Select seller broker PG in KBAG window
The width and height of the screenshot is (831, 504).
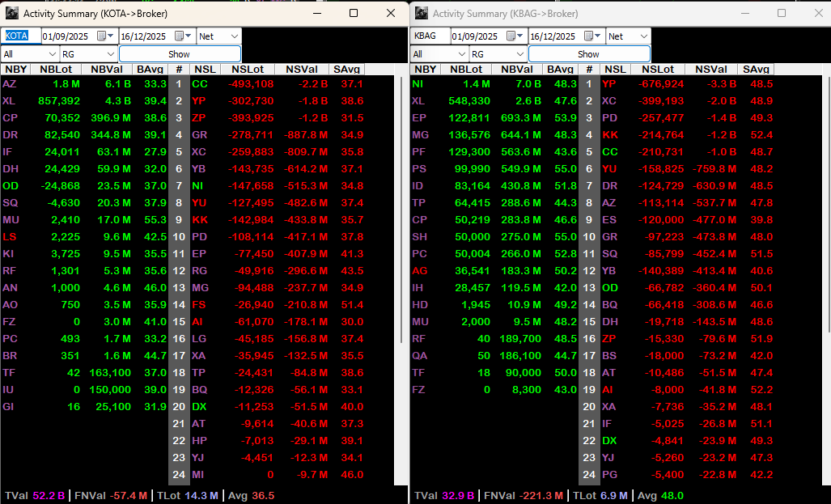(x=609, y=474)
